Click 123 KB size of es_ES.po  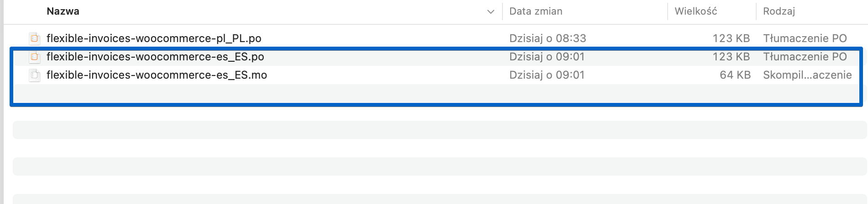point(731,57)
